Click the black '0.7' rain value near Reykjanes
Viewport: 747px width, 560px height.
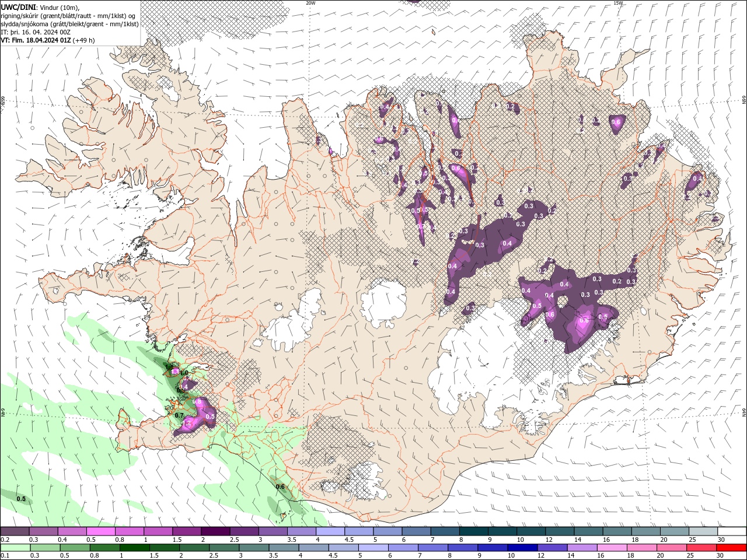(179, 415)
